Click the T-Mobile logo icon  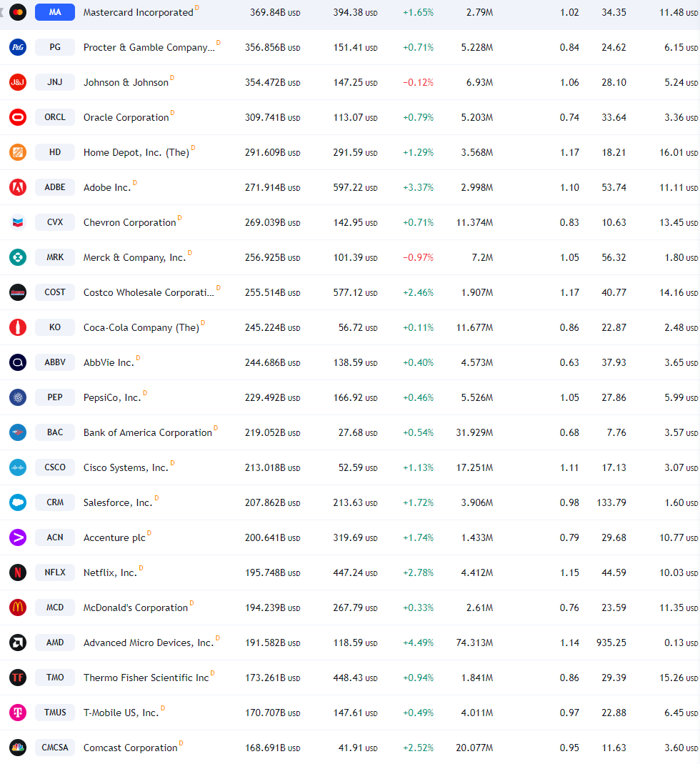(18, 713)
